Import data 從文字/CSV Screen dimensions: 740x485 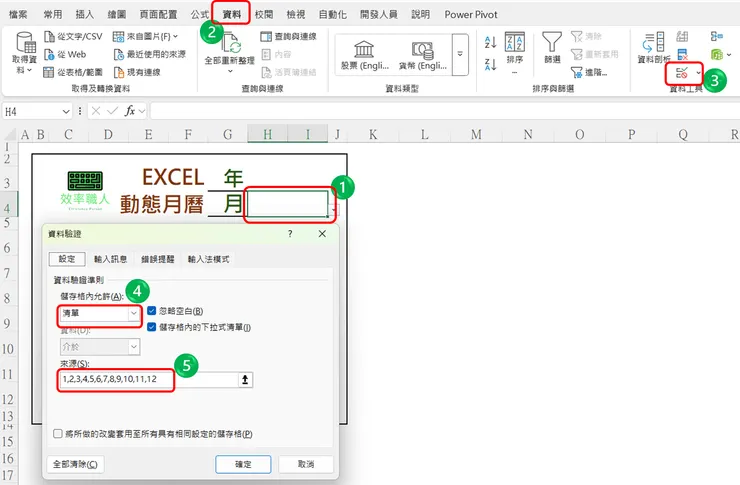click(x=73, y=36)
